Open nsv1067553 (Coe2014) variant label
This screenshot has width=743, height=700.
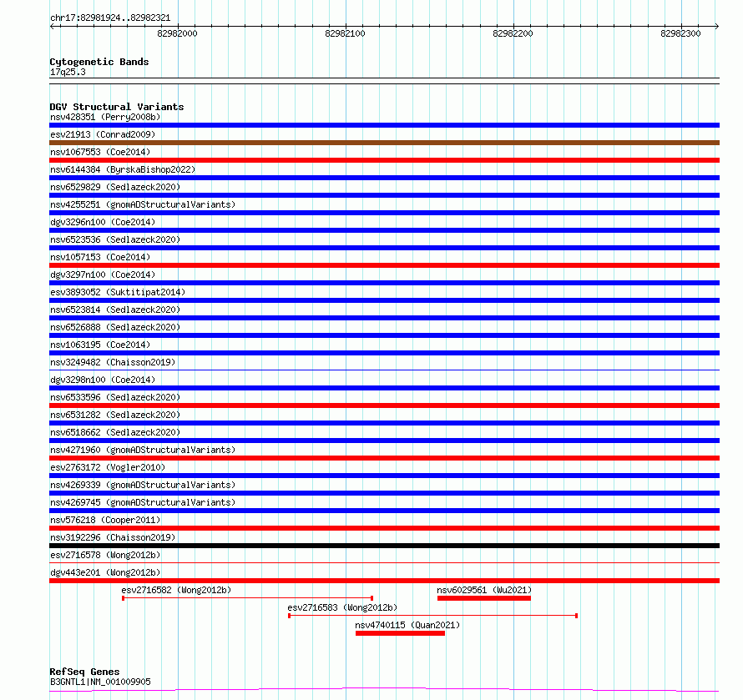pos(100,152)
